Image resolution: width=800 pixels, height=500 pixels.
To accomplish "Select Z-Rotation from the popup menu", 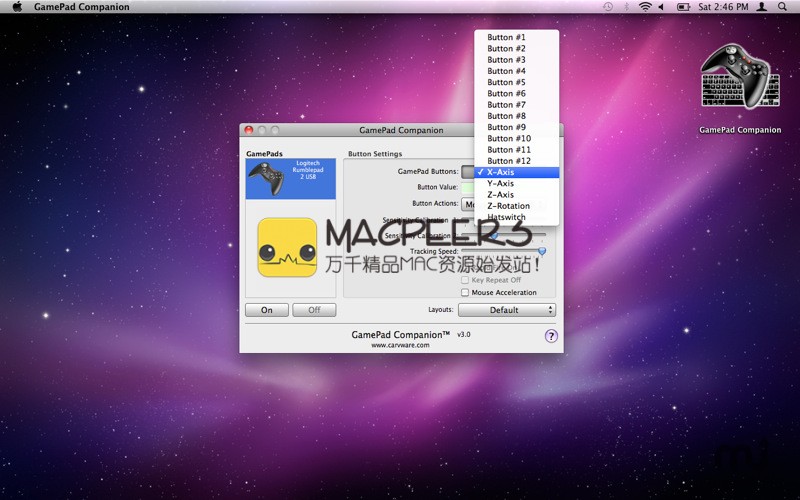I will pyautogui.click(x=508, y=206).
